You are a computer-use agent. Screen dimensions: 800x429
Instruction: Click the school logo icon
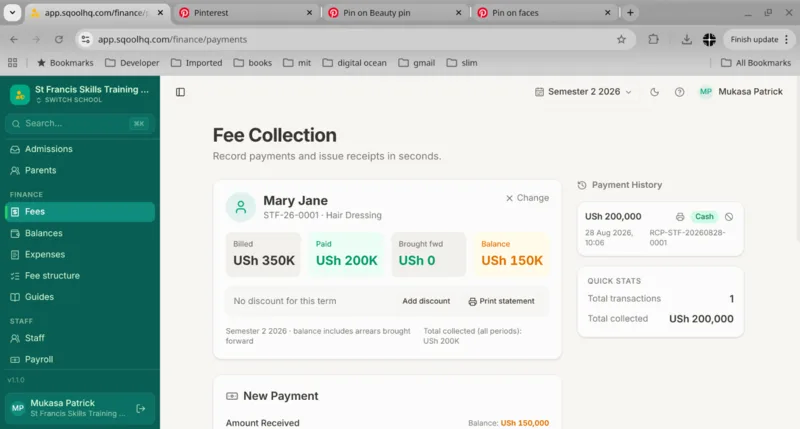[20, 94]
